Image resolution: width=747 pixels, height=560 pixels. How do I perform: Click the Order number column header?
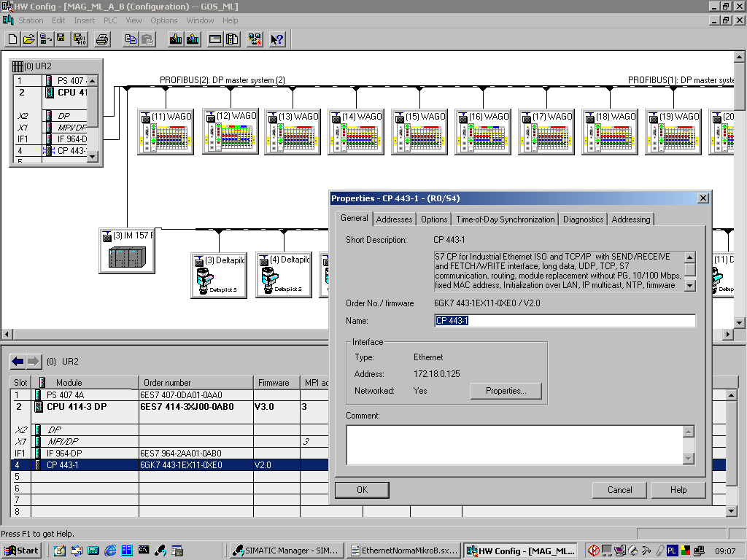pyautogui.click(x=196, y=383)
